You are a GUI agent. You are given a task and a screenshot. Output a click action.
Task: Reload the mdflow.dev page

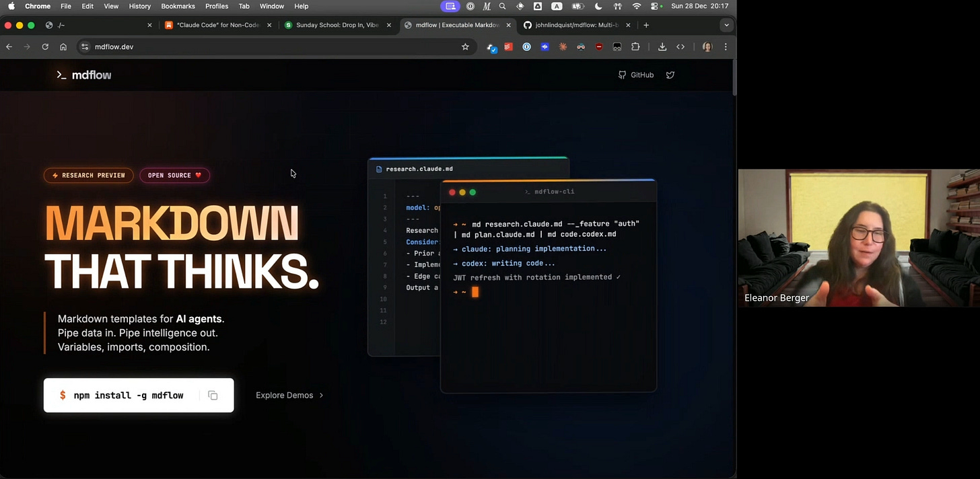point(45,47)
